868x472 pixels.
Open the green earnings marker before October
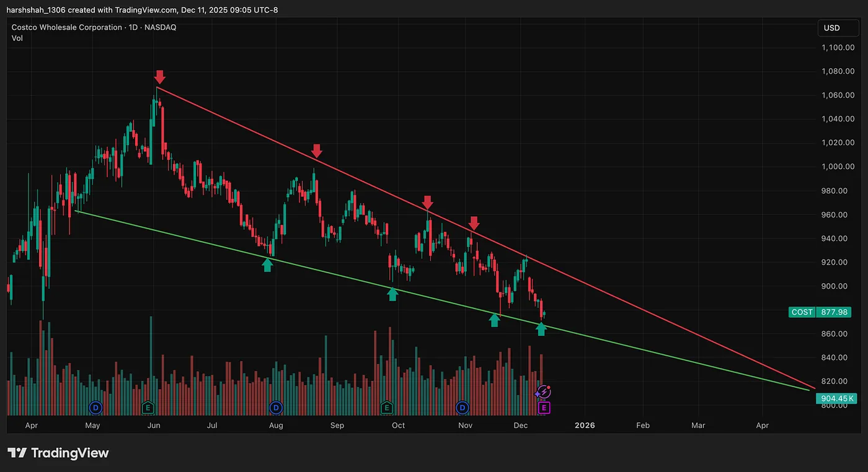pyautogui.click(x=386, y=407)
